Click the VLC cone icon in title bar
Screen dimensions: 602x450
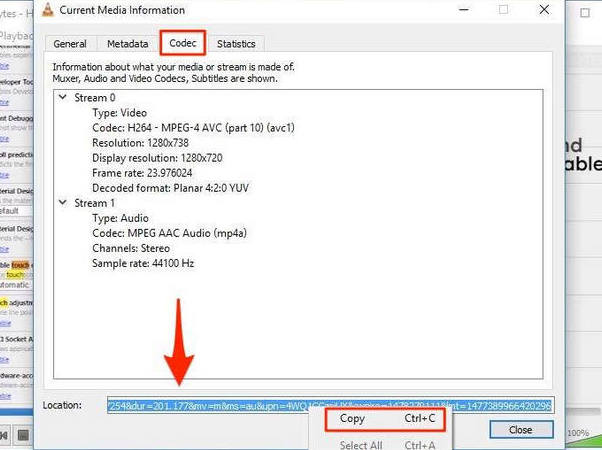[48, 9]
